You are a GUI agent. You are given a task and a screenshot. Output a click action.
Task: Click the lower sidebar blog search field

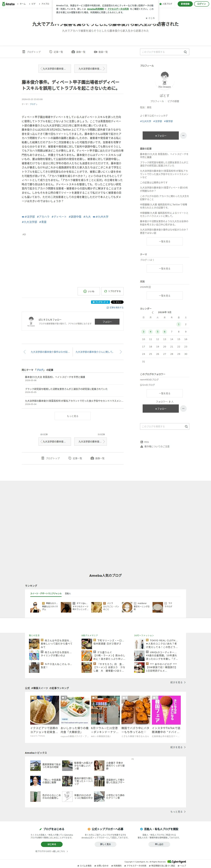pos(162,427)
